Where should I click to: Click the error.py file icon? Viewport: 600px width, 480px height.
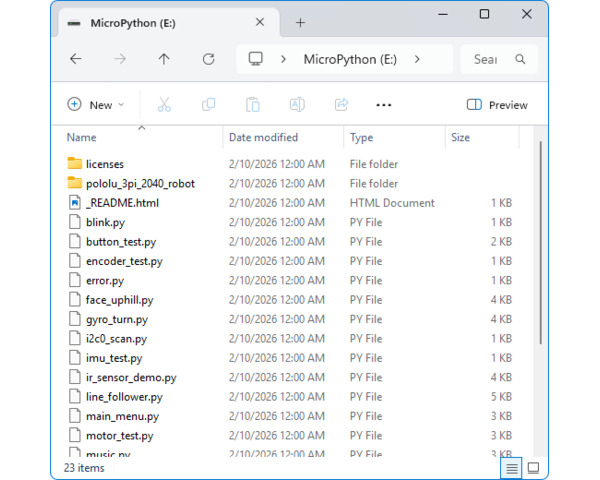75,280
